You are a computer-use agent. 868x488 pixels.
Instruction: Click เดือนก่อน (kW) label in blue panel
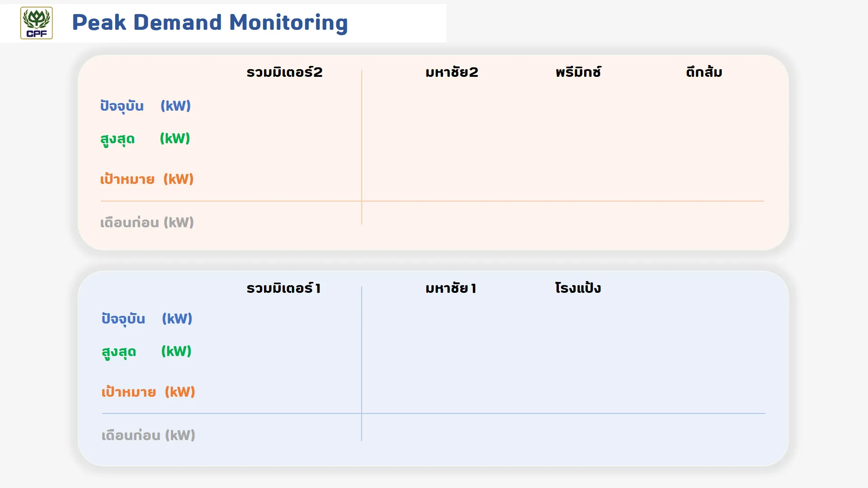point(148,435)
